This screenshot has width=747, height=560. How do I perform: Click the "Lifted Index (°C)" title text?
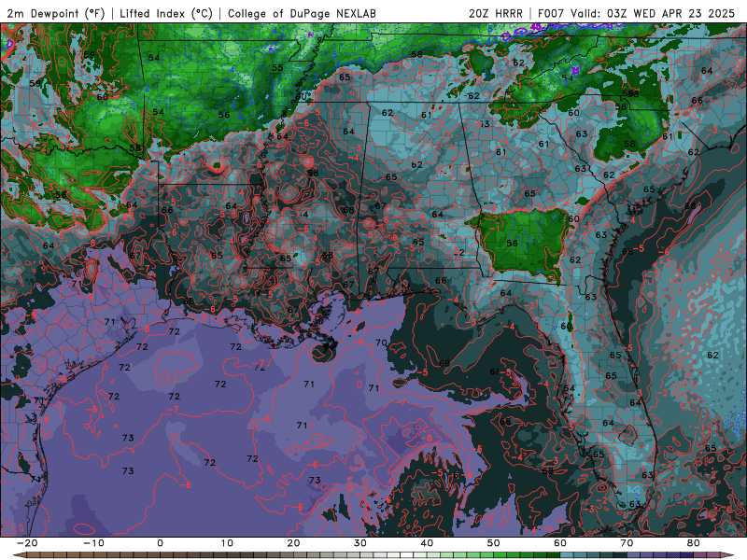[166, 13]
